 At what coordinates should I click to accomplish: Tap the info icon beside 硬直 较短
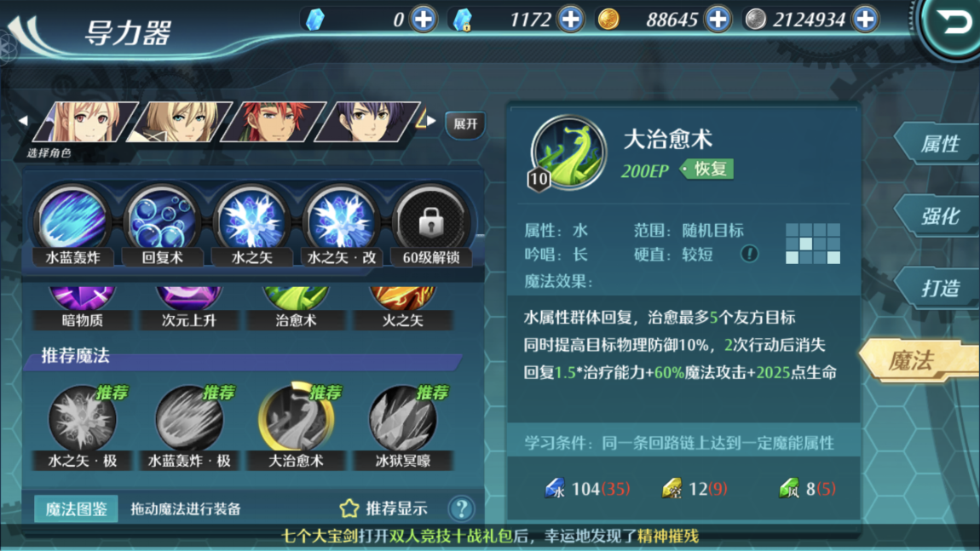(749, 254)
